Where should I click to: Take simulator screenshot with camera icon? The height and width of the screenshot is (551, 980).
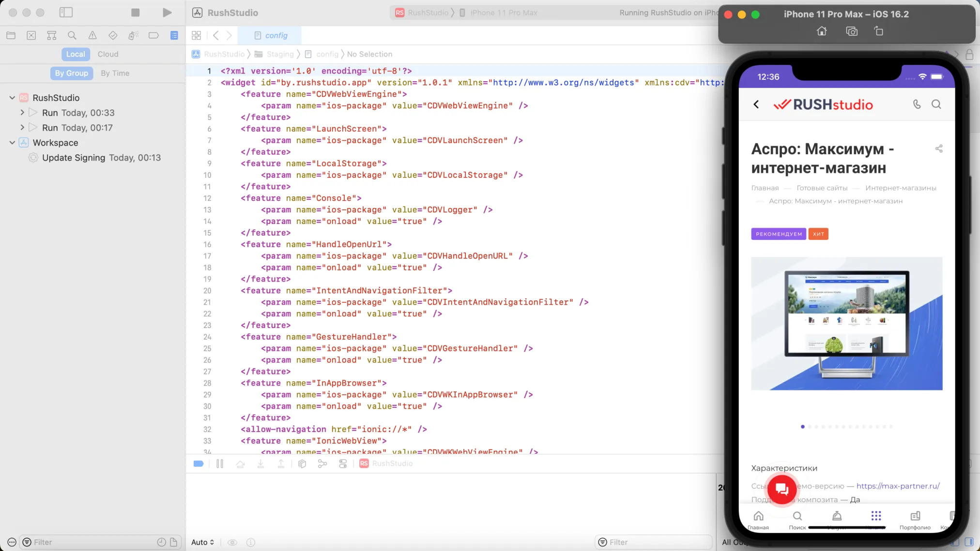pos(851,31)
